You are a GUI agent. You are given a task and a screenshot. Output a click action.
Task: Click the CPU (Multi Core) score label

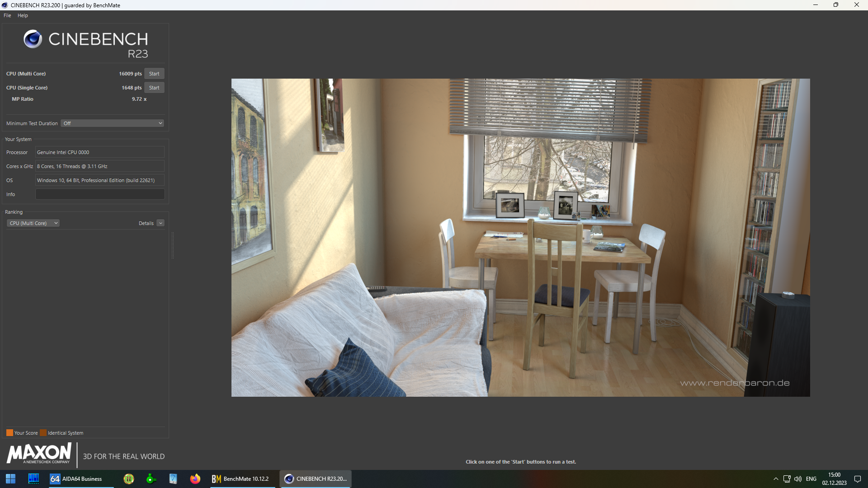point(26,74)
